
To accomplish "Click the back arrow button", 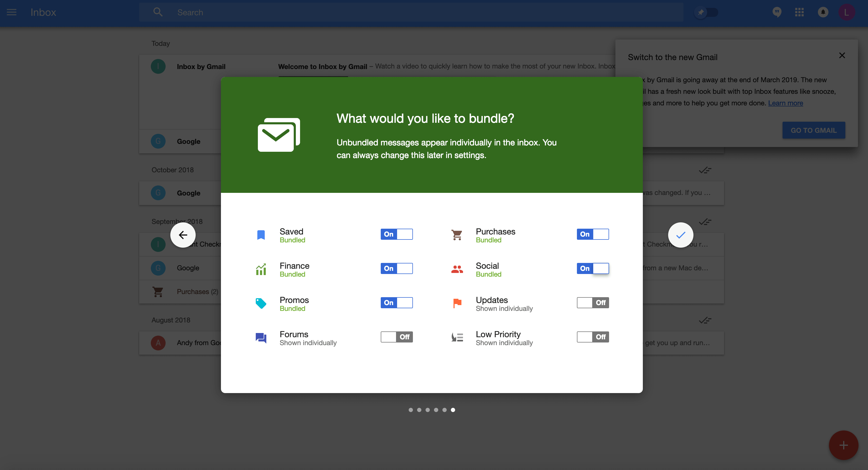I will [183, 235].
